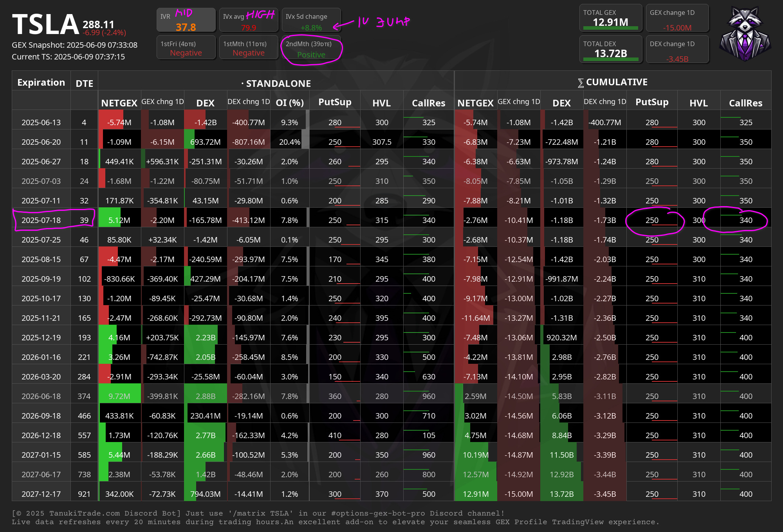Click the DEX change 1D tile
This screenshot has height=532, width=783.
click(677, 49)
